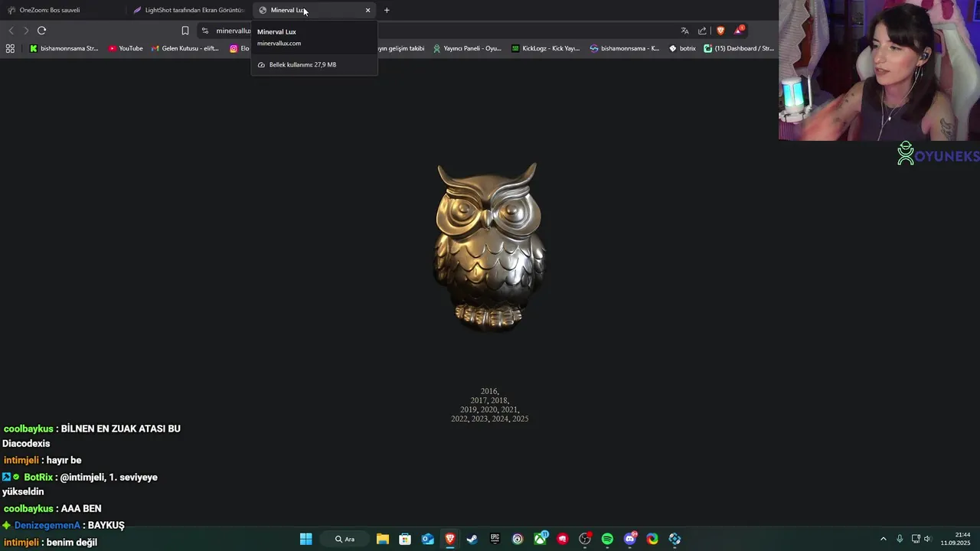Open Brave Rewards triangle icon

(x=739, y=31)
